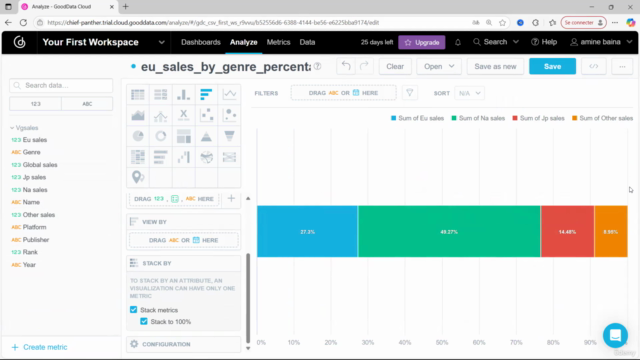Click the filter funnel icon

[409, 93]
